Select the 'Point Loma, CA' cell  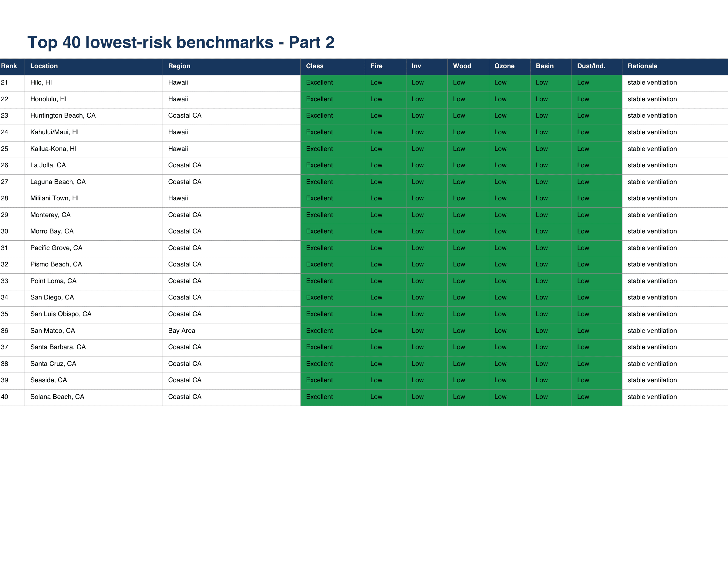pos(94,282)
